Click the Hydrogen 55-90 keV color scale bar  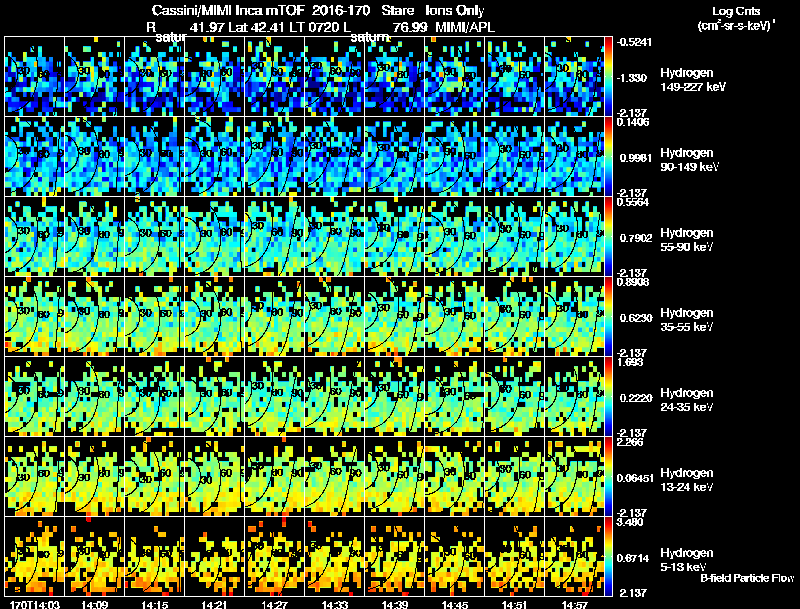pyautogui.click(x=608, y=237)
